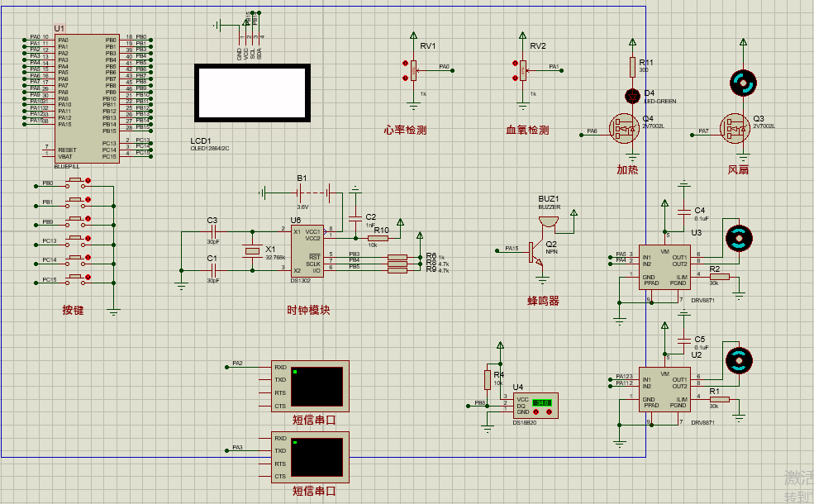814x504 pixels.
Task: Select the DS18B20 temperature sensor U4
Action: coord(536,406)
